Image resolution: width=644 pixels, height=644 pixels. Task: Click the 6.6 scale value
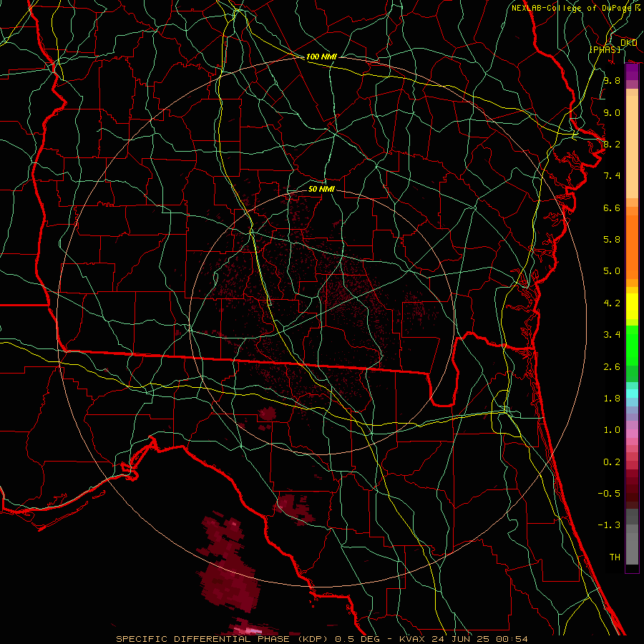(x=612, y=208)
